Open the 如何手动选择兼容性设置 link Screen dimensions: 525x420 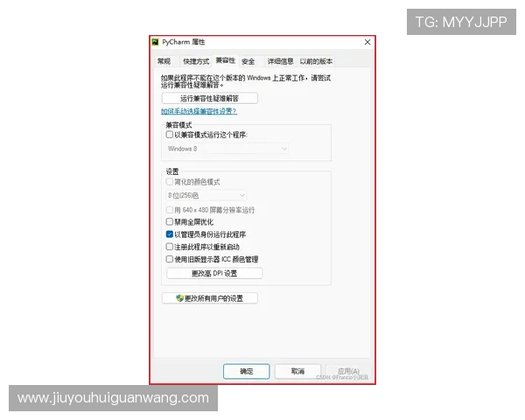click(x=199, y=111)
